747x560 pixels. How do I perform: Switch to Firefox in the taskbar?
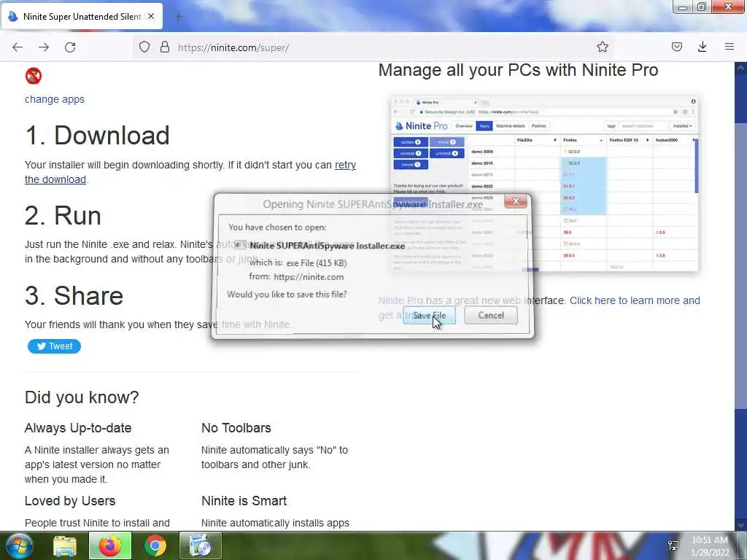coord(110,546)
